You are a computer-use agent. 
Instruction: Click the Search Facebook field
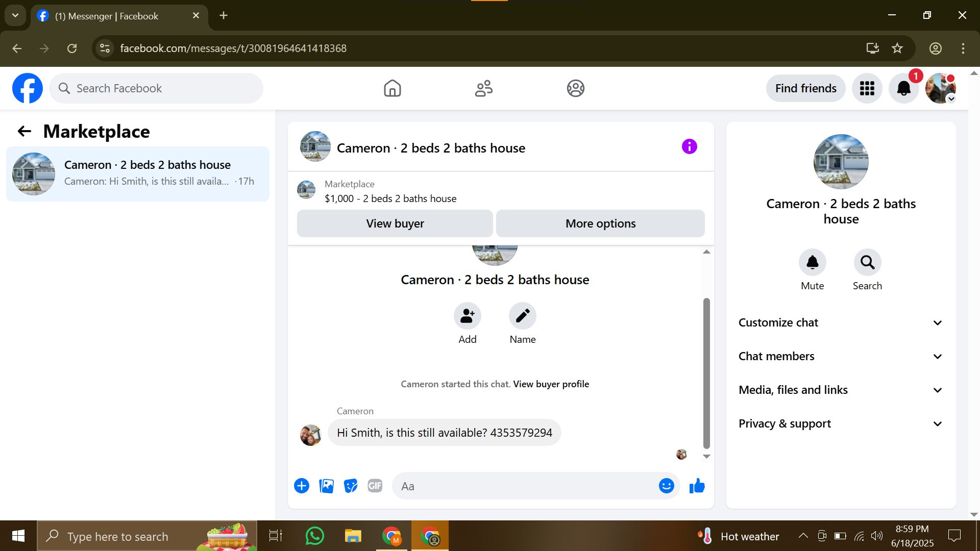(x=156, y=88)
